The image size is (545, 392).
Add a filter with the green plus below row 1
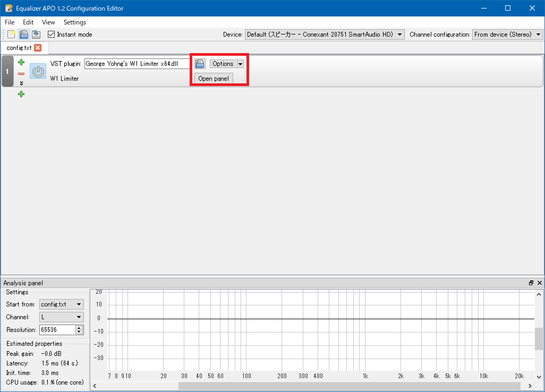click(x=21, y=94)
